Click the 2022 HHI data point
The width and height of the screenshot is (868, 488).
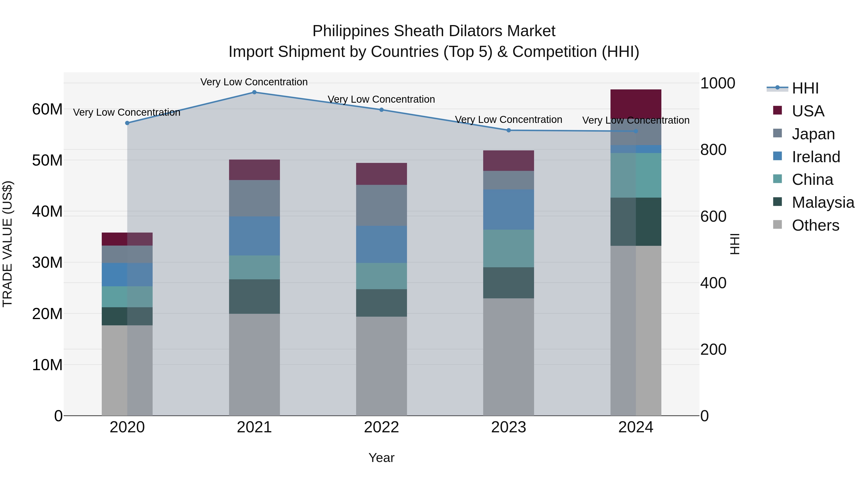pos(381,110)
